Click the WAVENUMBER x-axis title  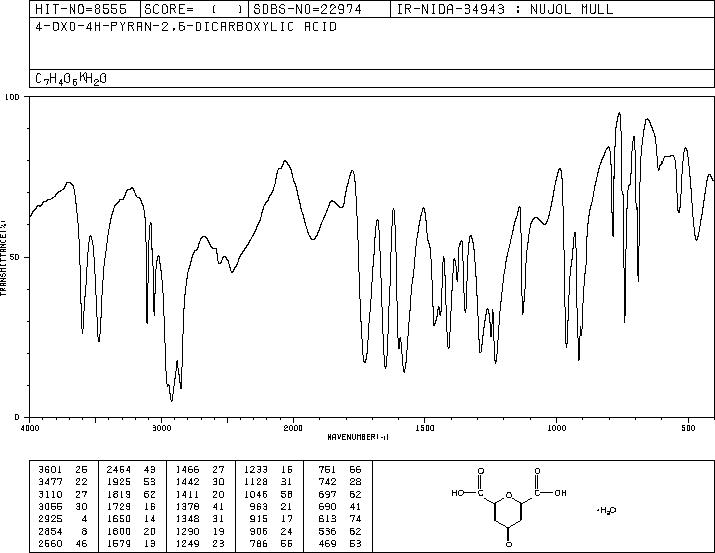coord(358,437)
